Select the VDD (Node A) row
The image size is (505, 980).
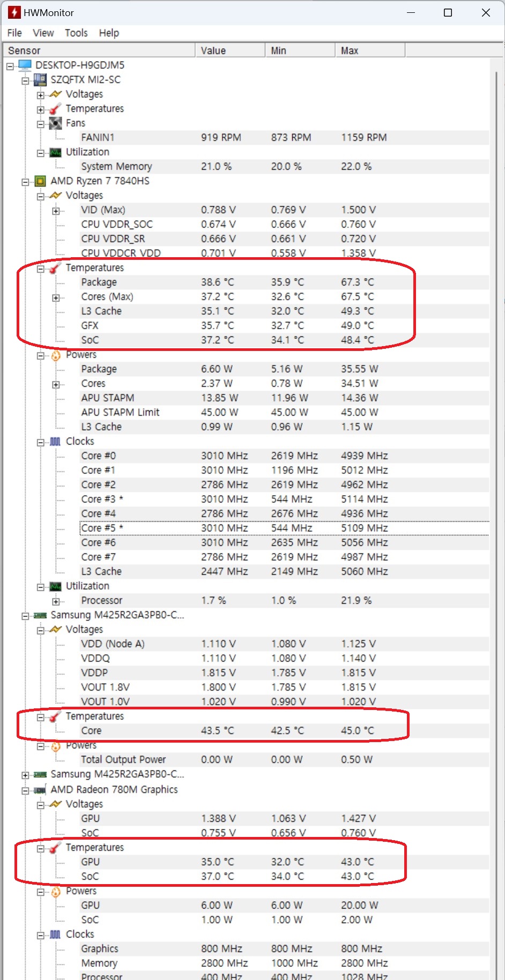tap(284, 644)
